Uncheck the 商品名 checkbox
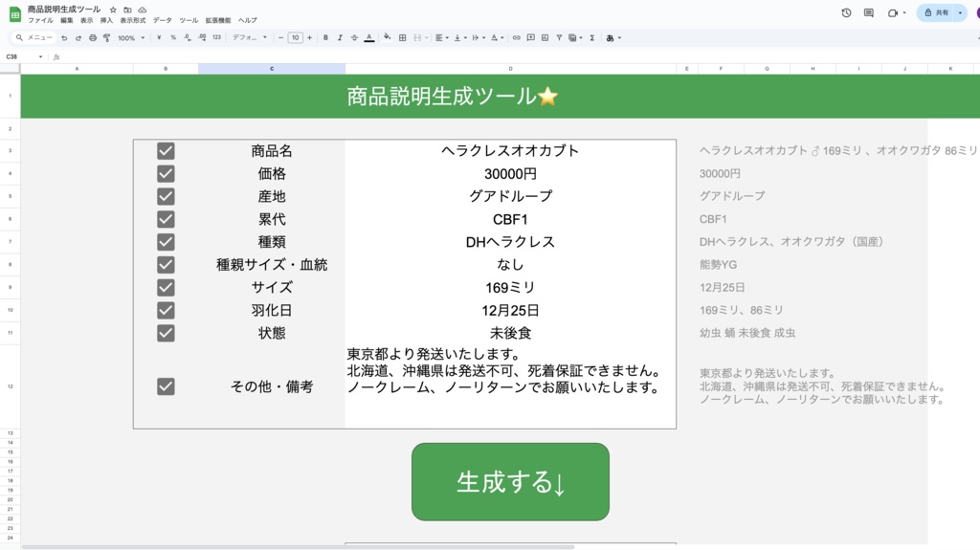980x550 pixels. point(166,150)
